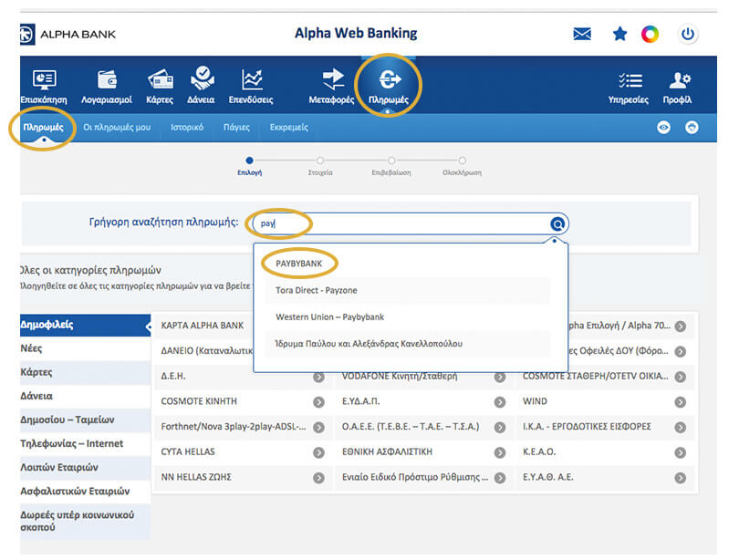
Task: Click the Ολοκλήρωση step in the progress indicator
Action: point(463,167)
